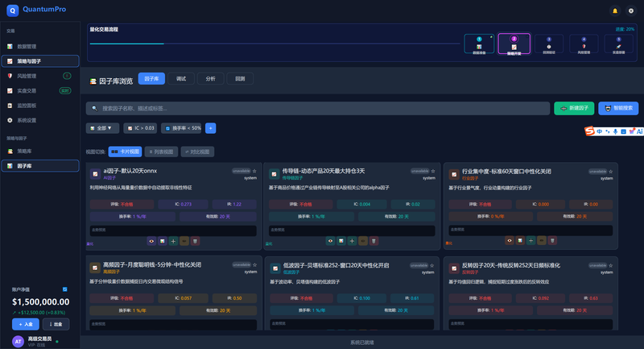
Task: Click the trash icon on the ai因子 card
Action: click(195, 241)
